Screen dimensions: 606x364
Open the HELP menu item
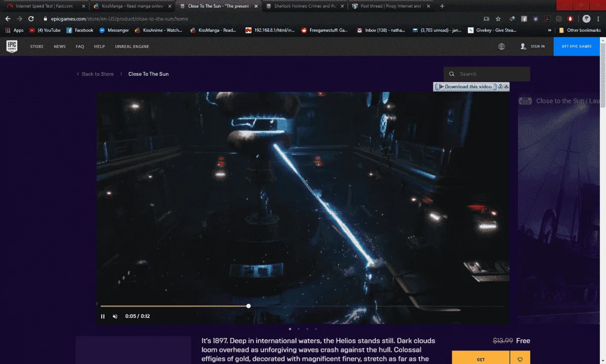click(x=99, y=47)
